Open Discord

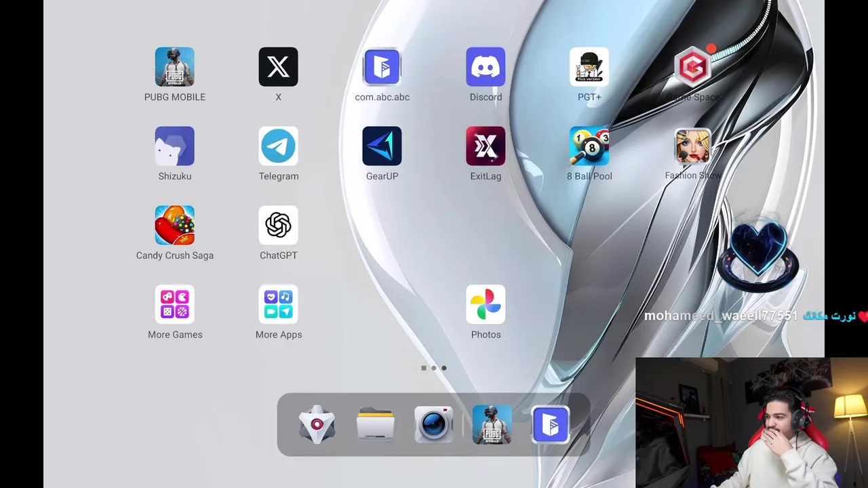(x=486, y=66)
